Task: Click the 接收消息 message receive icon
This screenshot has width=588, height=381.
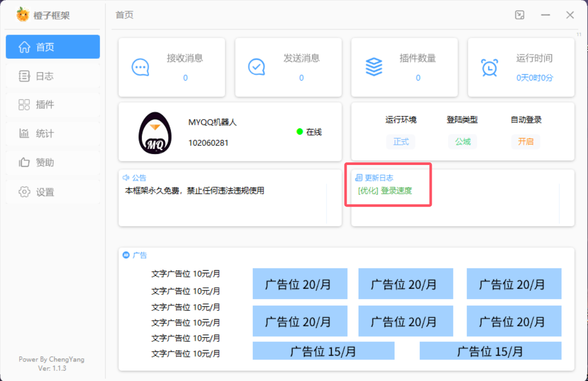Action: [139, 67]
